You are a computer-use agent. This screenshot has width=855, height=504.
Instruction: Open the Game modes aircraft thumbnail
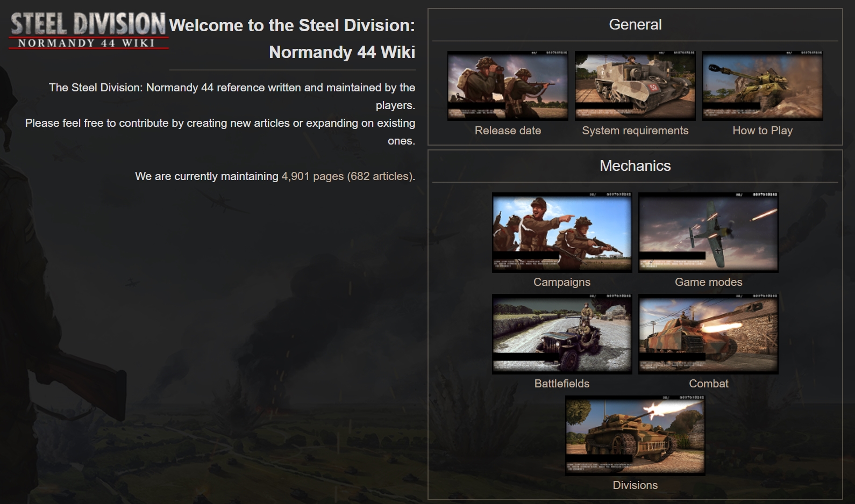708,232
